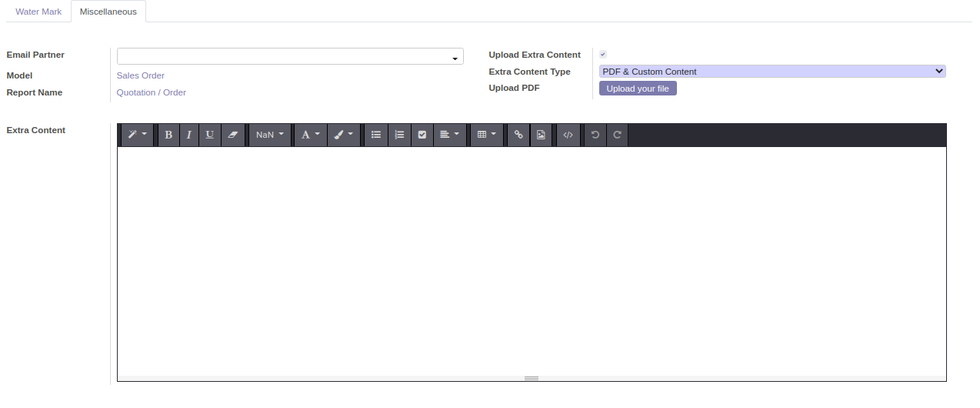Image resolution: width=980 pixels, height=408 pixels.
Task: Click the Upload PDF label
Action: click(x=515, y=88)
